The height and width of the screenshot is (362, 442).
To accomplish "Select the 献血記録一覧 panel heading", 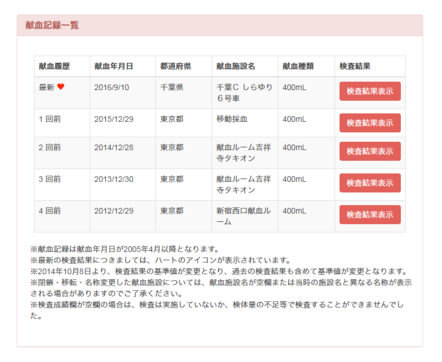I will coord(52,25).
